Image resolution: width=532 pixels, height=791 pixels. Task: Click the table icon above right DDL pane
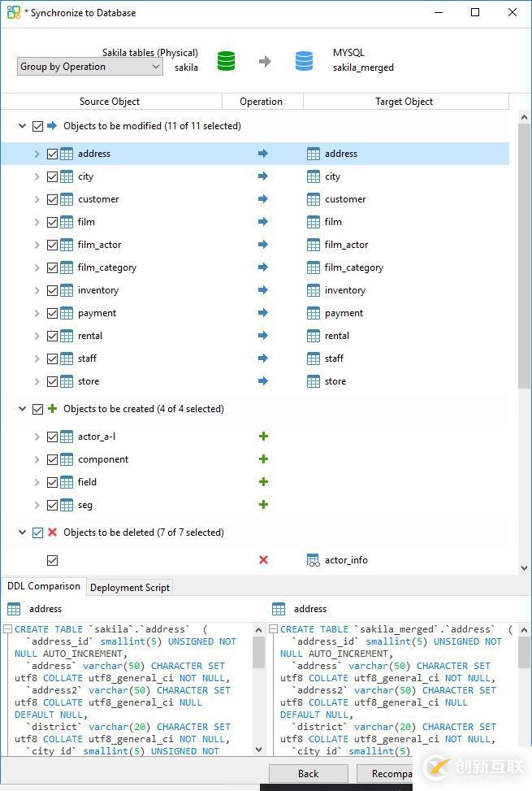279,609
